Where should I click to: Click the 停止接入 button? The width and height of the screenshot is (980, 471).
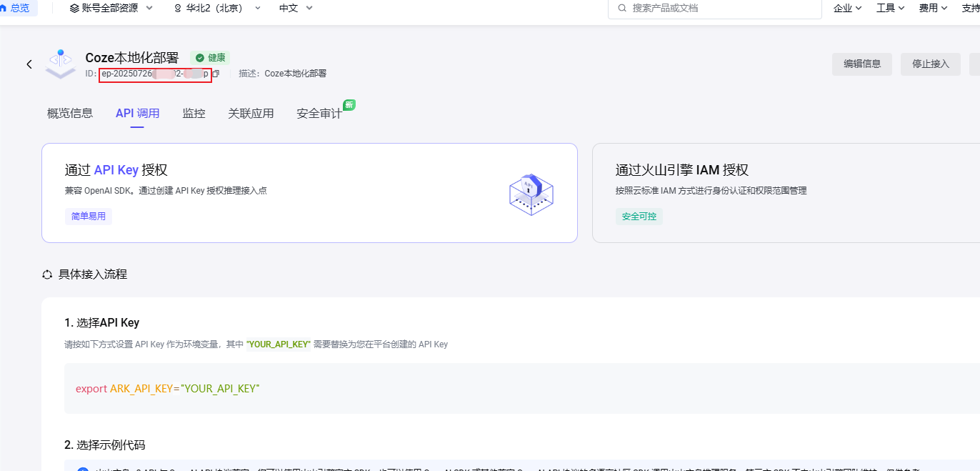tap(931, 64)
